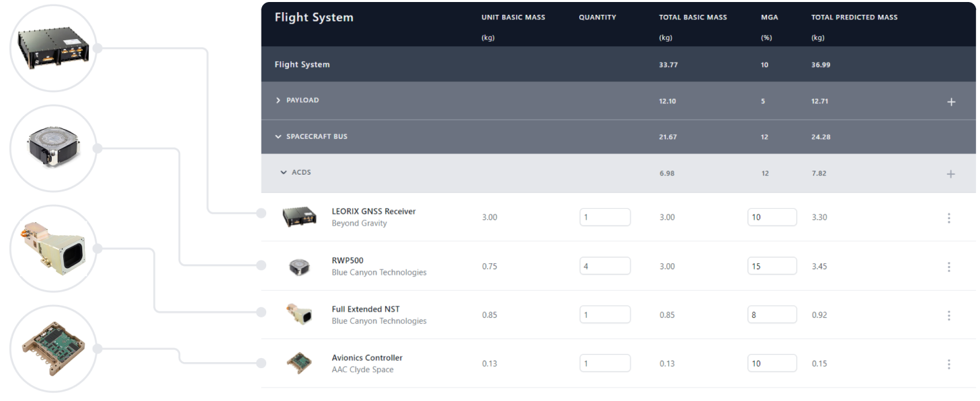This screenshot has height=401, width=980.
Task: Click the MGA input for Full Extended NST
Action: (772, 314)
